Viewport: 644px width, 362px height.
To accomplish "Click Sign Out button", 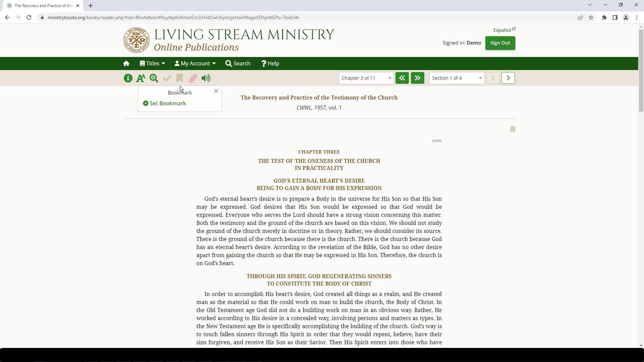I will click(500, 43).
